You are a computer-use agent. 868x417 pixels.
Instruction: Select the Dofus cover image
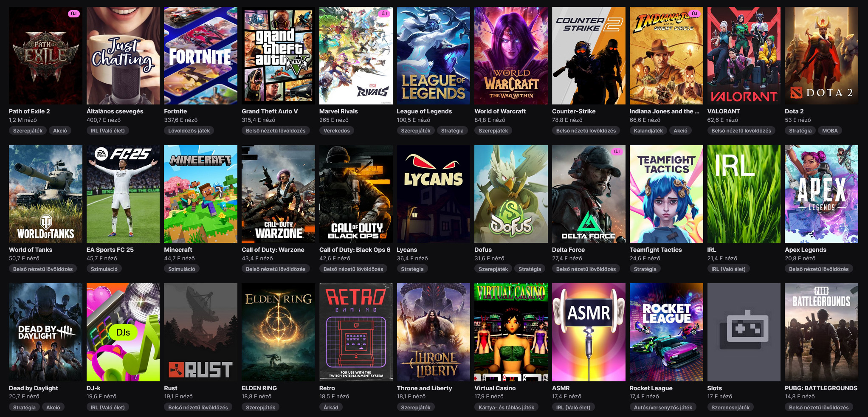click(x=511, y=194)
